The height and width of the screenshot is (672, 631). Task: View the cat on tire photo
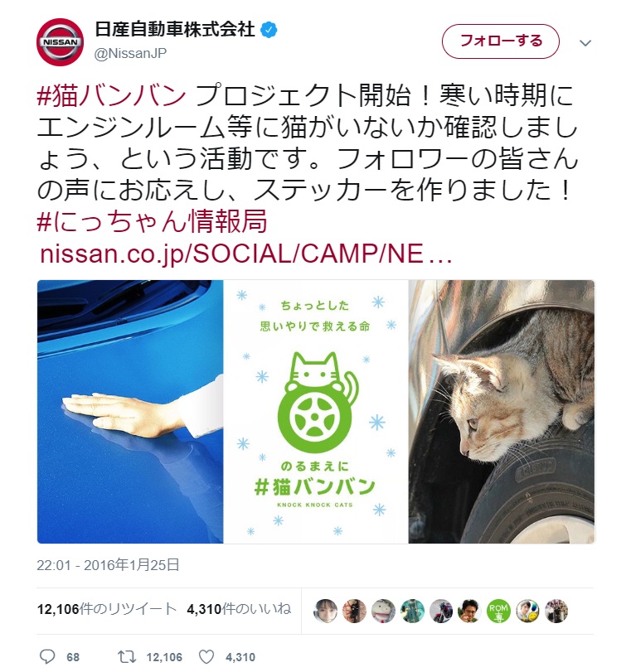click(502, 412)
